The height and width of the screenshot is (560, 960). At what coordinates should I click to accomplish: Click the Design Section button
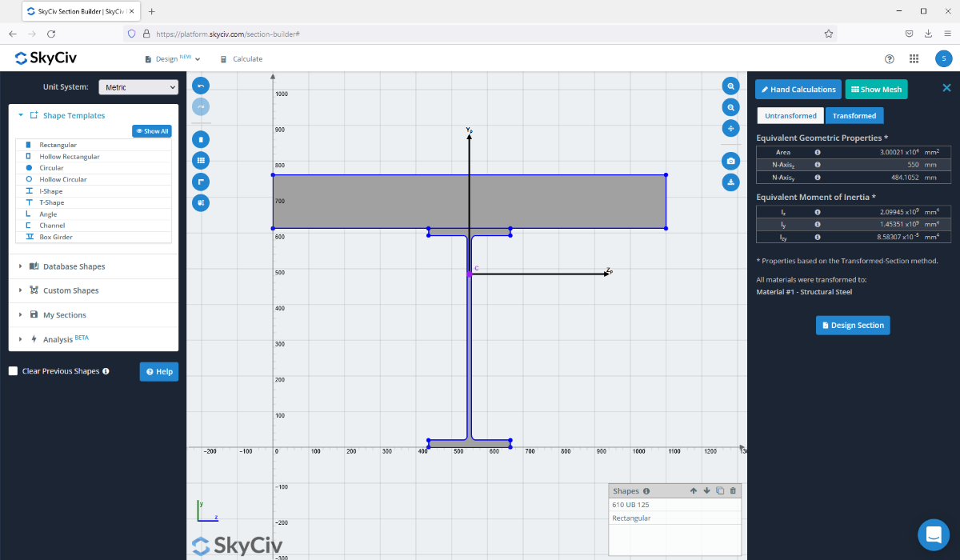tap(853, 325)
